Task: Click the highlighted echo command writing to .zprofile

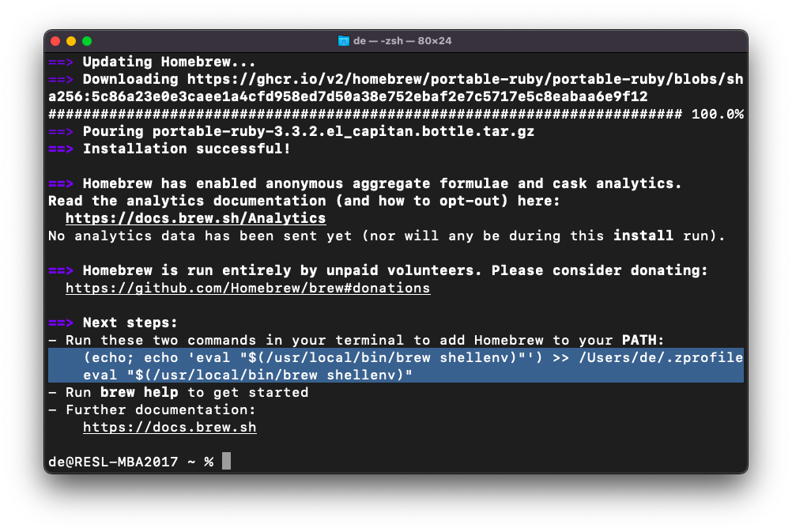Action: click(x=413, y=357)
